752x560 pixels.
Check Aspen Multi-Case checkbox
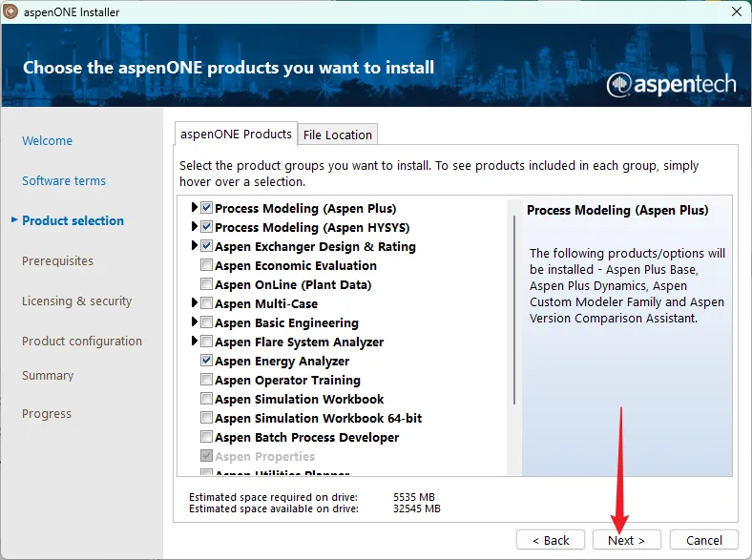206,303
